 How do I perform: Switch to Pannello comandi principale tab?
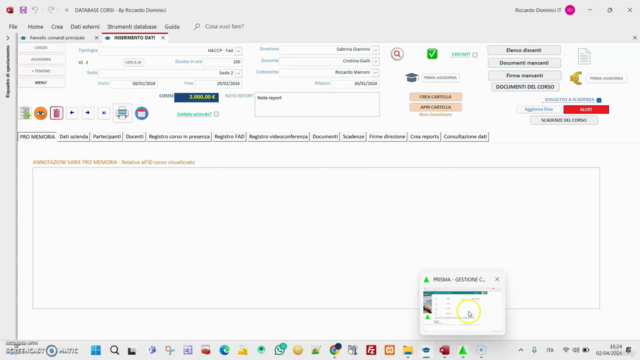[x=57, y=38]
